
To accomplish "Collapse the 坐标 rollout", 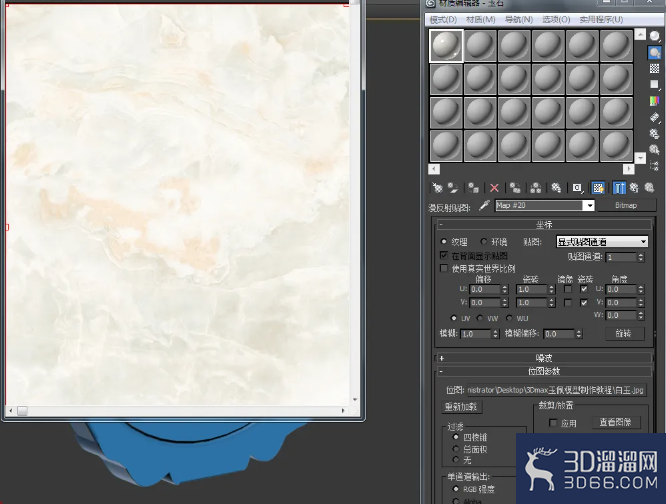I will pos(544,225).
